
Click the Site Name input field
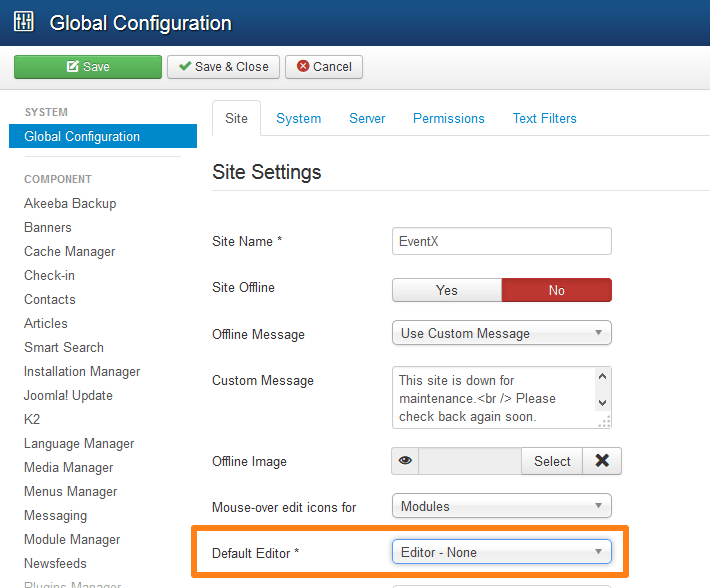tap(501, 241)
